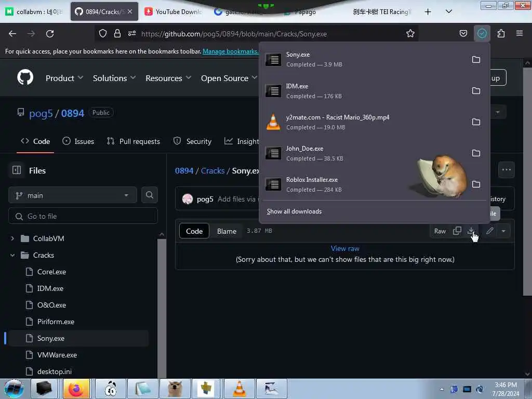Copy raw file with the copy icon
Screen dimensions: 532x399
click(x=457, y=231)
